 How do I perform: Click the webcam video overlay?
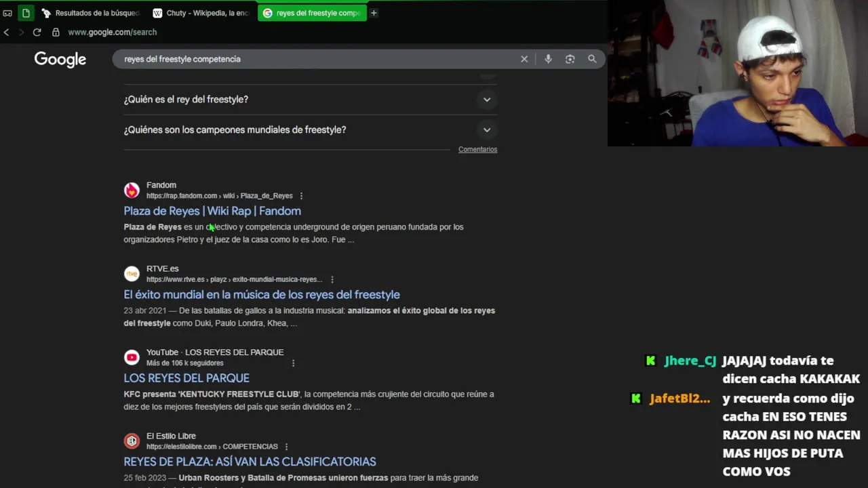coord(738,73)
